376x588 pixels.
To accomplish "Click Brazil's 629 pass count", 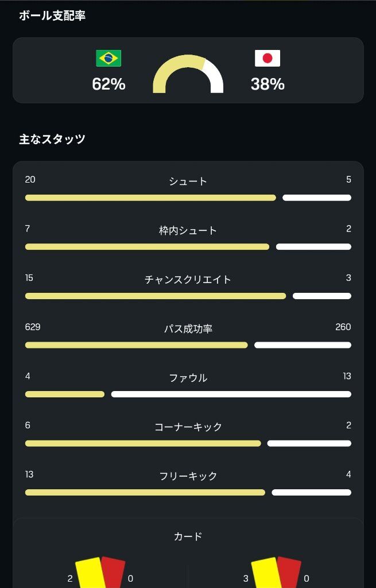I will [x=33, y=327].
